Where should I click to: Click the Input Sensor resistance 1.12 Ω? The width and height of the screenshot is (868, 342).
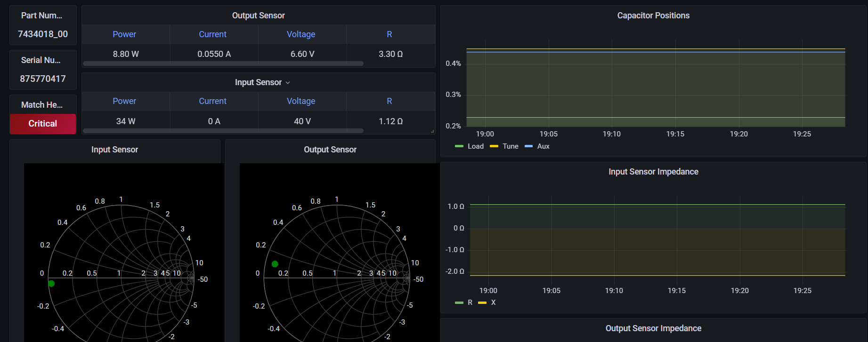[x=390, y=121]
